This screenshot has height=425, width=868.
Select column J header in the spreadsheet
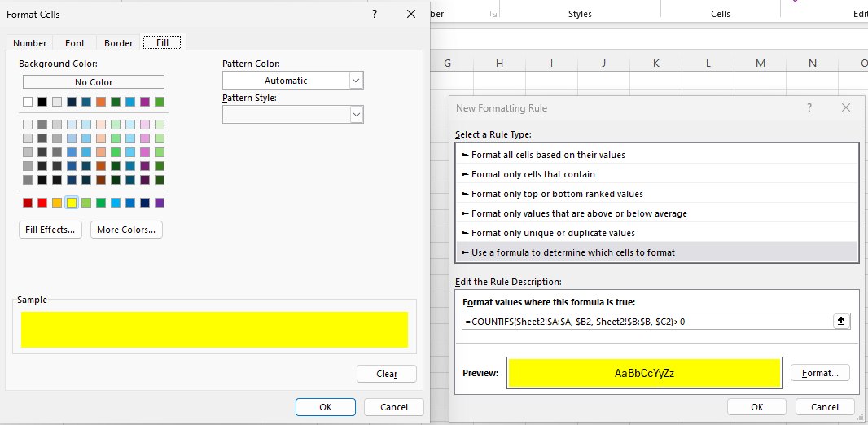[603, 63]
